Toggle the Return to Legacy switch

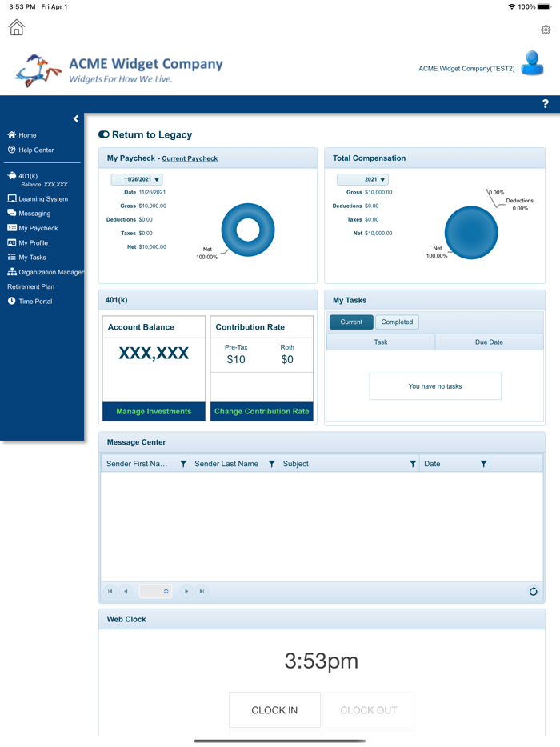point(103,134)
